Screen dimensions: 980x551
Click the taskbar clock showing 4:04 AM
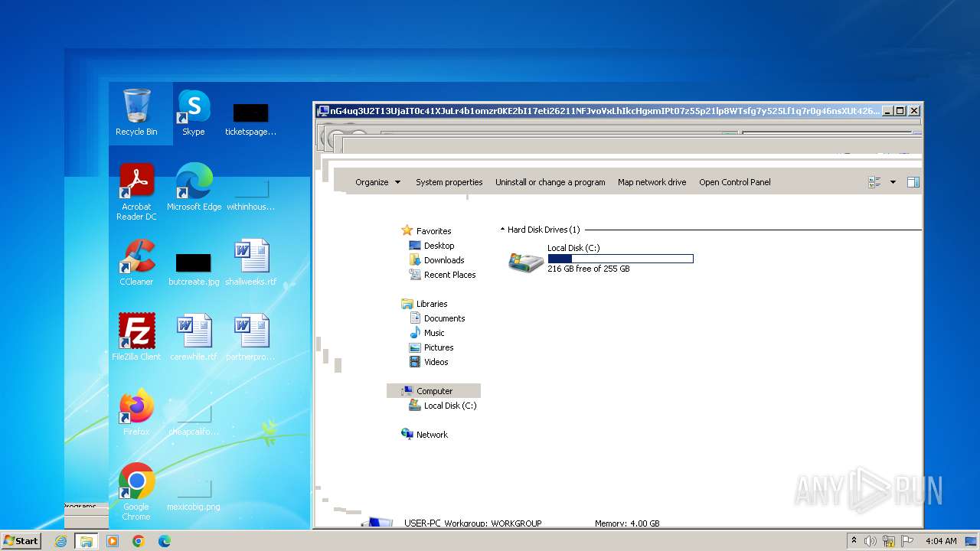pyautogui.click(x=941, y=541)
